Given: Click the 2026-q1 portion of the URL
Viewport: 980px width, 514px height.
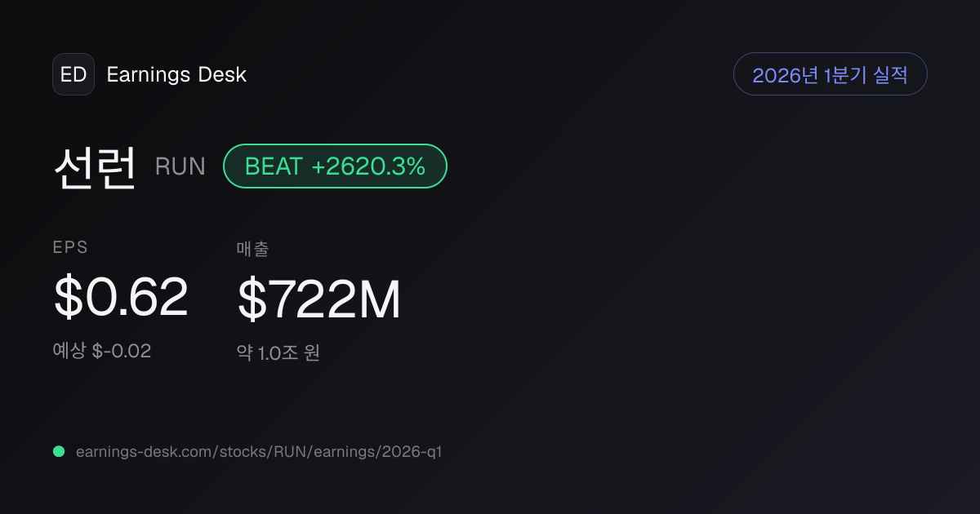Looking at the screenshot, I should click(412, 452).
